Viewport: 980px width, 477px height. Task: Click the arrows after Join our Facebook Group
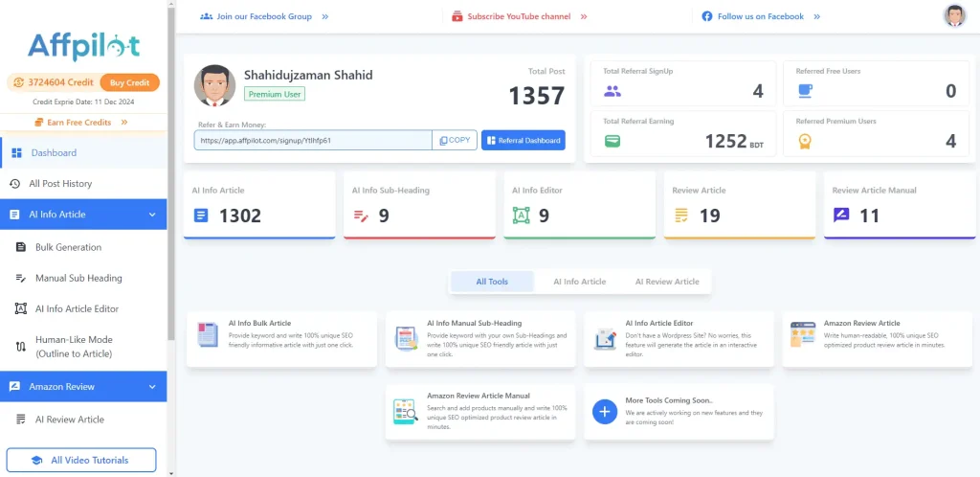[325, 17]
